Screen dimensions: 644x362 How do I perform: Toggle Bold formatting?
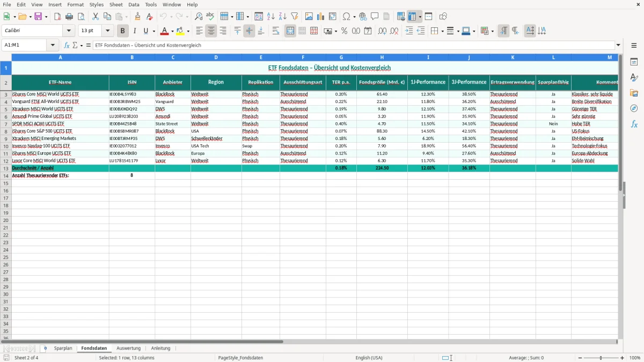tap(123, 31)
